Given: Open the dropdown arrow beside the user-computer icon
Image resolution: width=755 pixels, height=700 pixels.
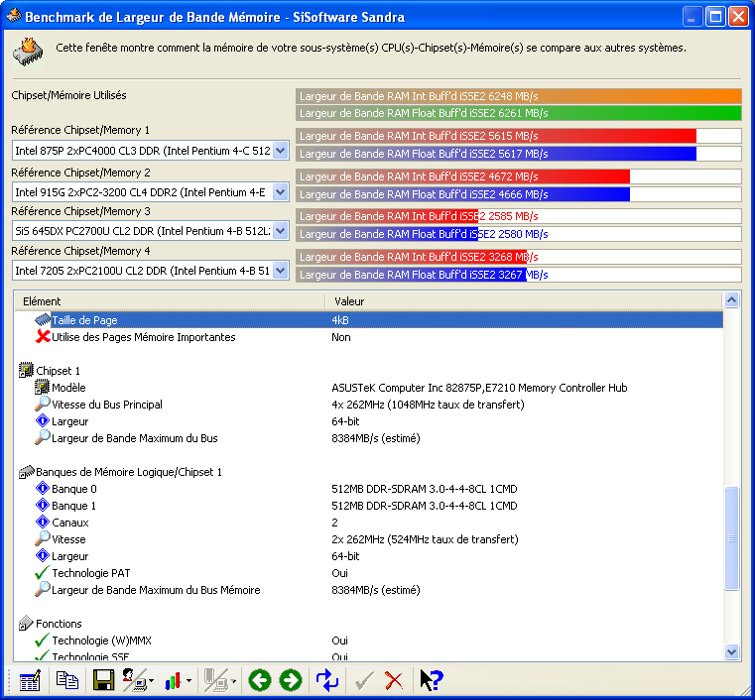Looking at the screenshot, I should point(151,681).
